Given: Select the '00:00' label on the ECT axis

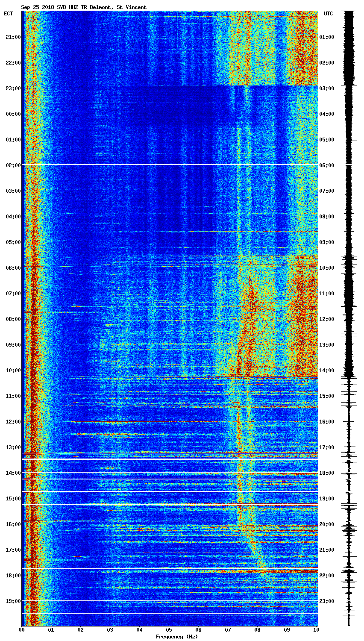Looking at the screenshot, I should pyautogui.click(x=13, y=114).
